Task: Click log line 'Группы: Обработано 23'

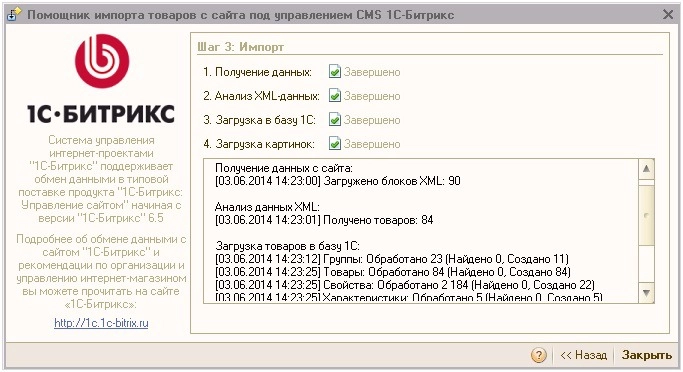Action: coord(392,259)
